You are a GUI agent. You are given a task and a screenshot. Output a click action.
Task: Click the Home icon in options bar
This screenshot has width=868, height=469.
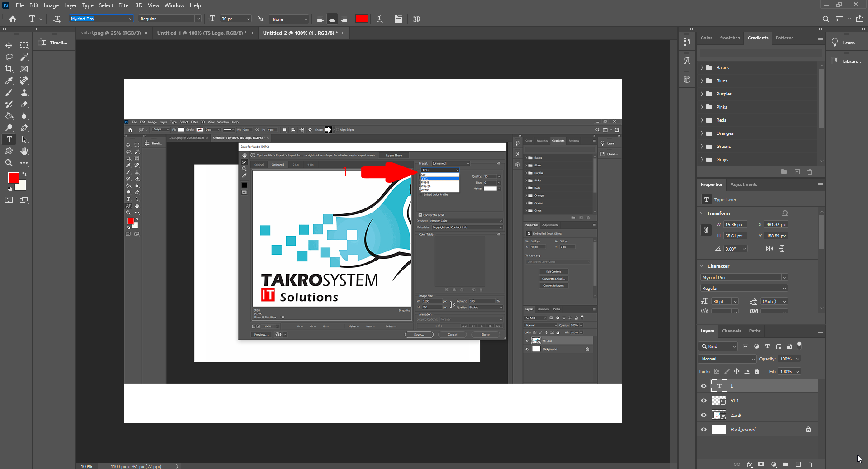[x=13, y=19]
